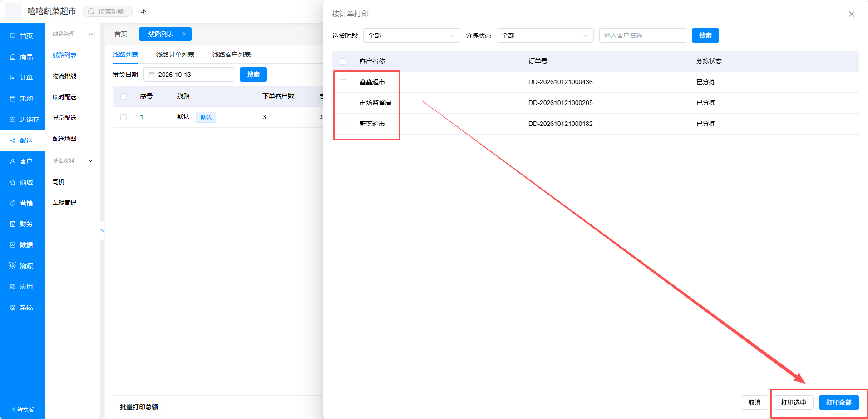This screenshot has width=868, height=419.
Task: Open the 溯源 traceability sidebar icon
Action: tap(13, 266)
